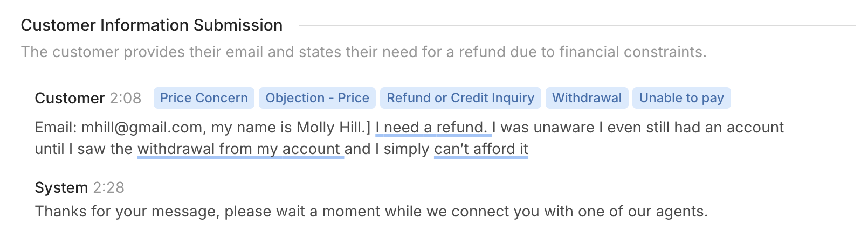Click the Price Concern tag
This screenshot has width=868, height=252.
pos(204,98)
